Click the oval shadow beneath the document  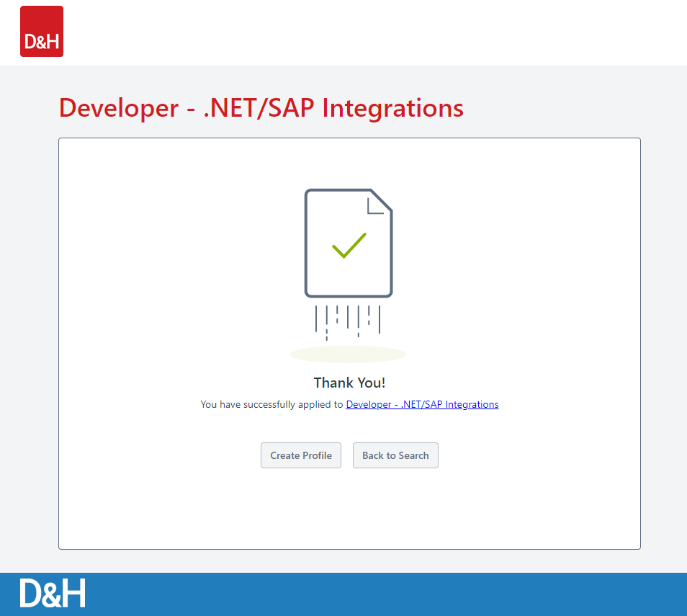pos(348,354)
